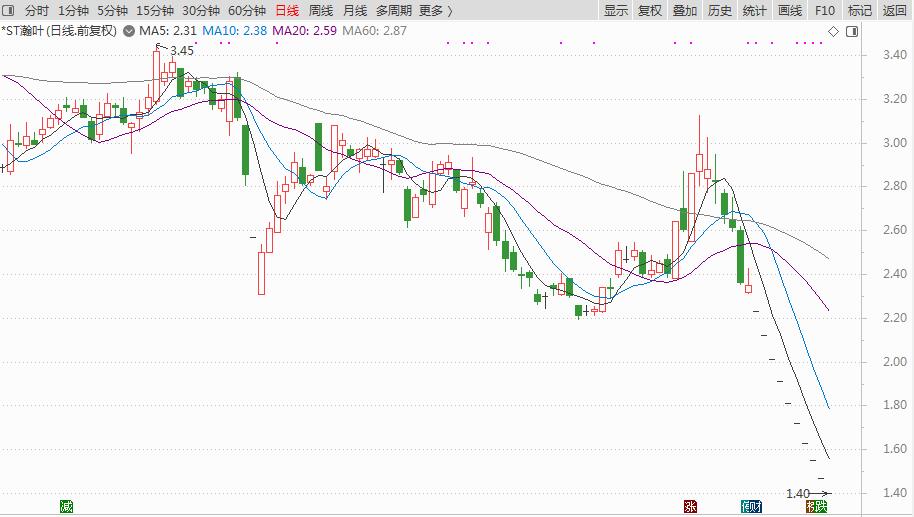Toggle the 画线 drawing tools
The width and height of the screenshot is (914, 517).
point(790,11)
